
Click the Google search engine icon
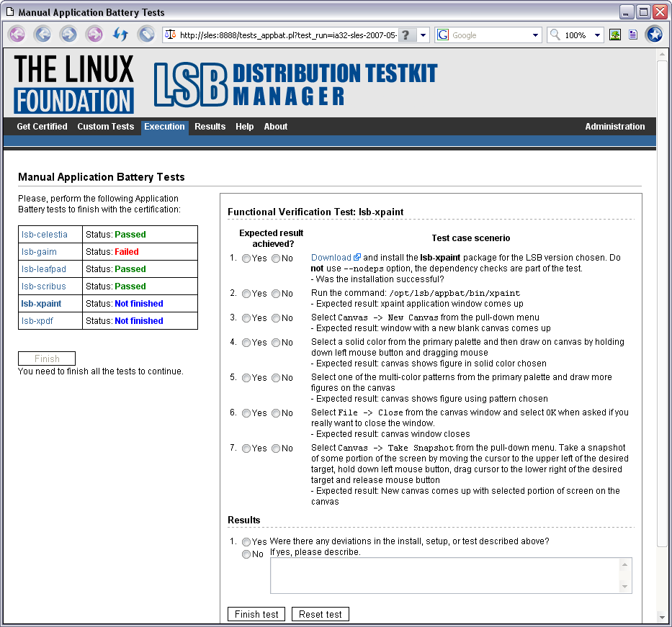tap(443, 35)
